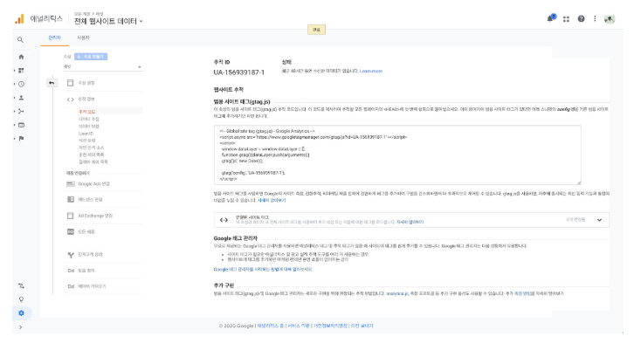Image resolution: width=634 pixels, height=364 pixels.
Task: Click the connected site tags icon
Action: click(x=224, y=220)
